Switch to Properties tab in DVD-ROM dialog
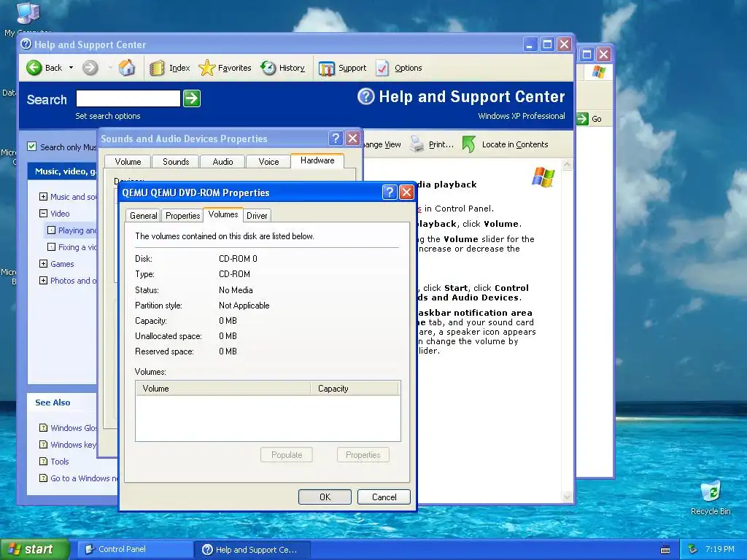Viewport: 747px width, 560px height. [x=182, y=216]
